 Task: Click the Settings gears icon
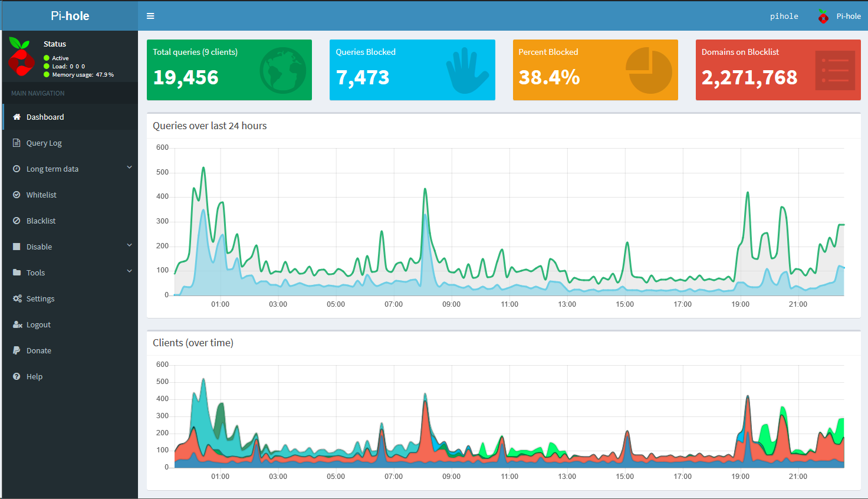(x=17, y=298)
